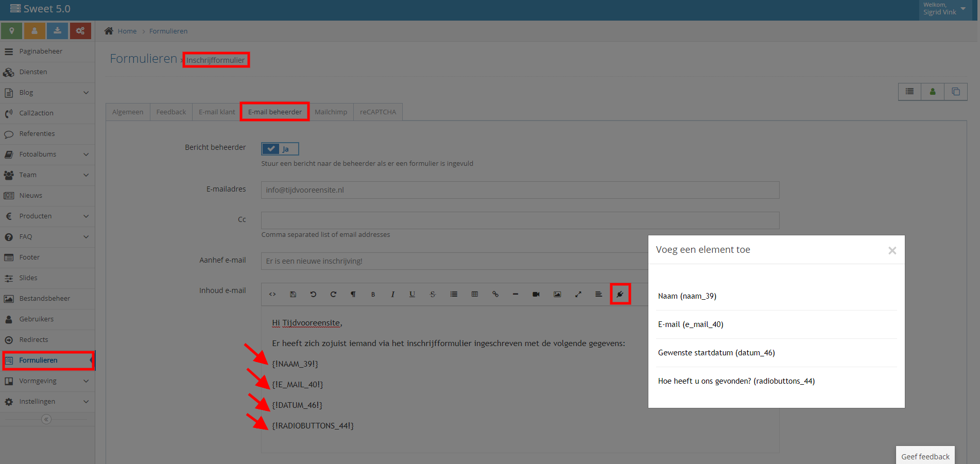Open Referenties in the sidebar
The height and width of the screenshot is (464, 980).
click(47, 134)
